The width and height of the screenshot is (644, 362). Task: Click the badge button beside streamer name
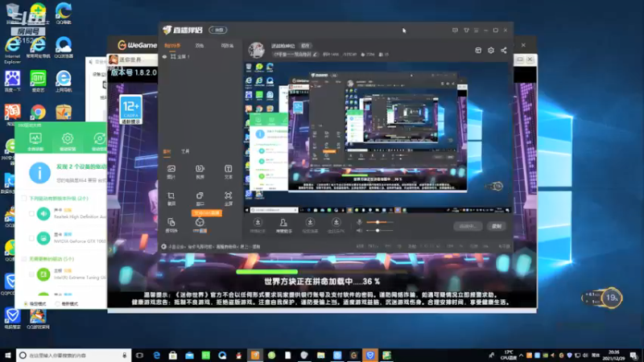(305, 46)
